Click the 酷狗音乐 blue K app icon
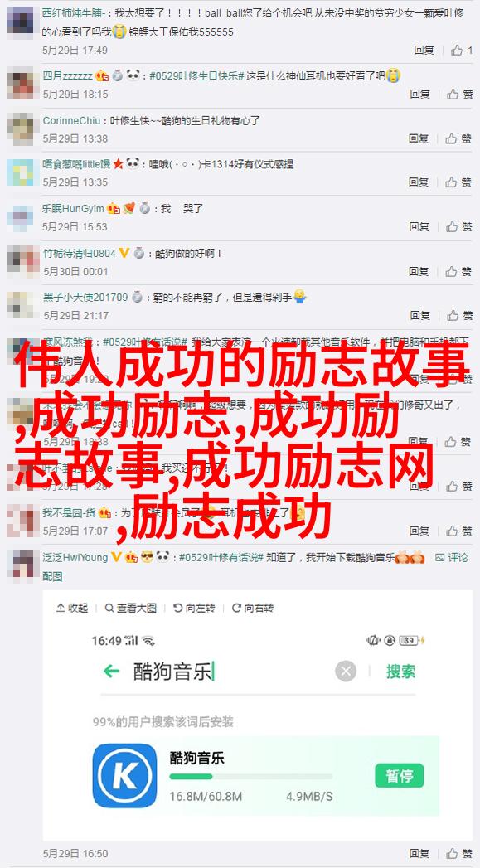Screen dimensions: 480x868 pos(124,775)
